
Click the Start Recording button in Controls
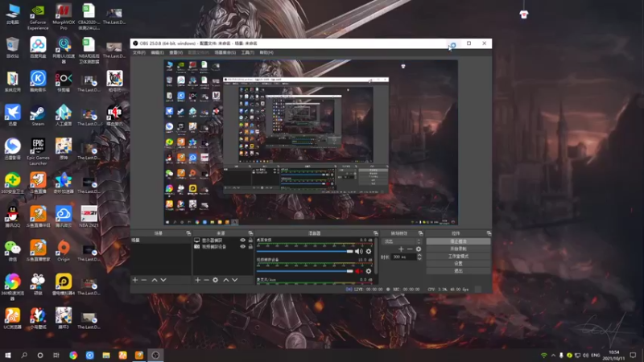458,249
